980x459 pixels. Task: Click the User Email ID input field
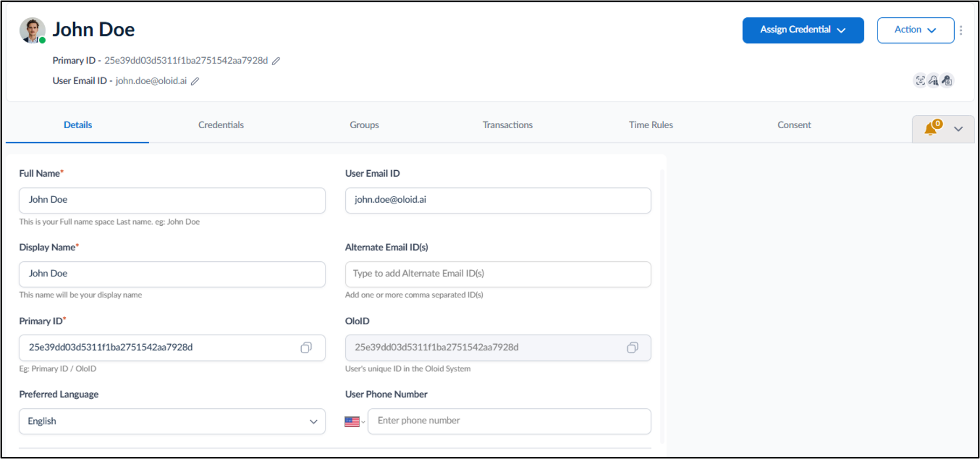(x=498, y=200)
